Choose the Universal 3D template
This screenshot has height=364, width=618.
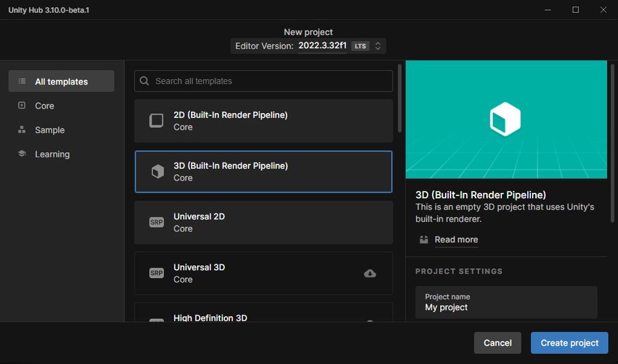263,273
